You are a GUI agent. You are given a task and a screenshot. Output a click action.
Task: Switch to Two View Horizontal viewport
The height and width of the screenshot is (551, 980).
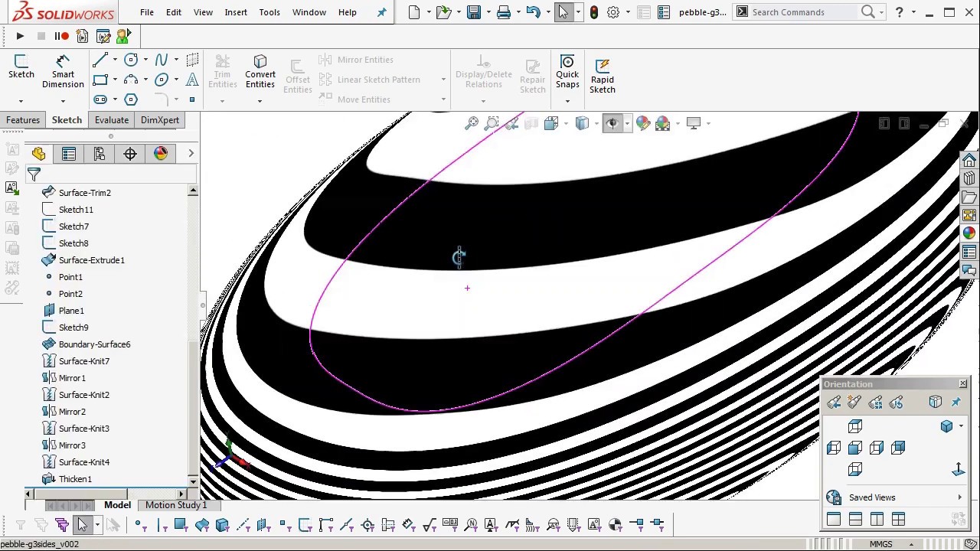[855, 520]
